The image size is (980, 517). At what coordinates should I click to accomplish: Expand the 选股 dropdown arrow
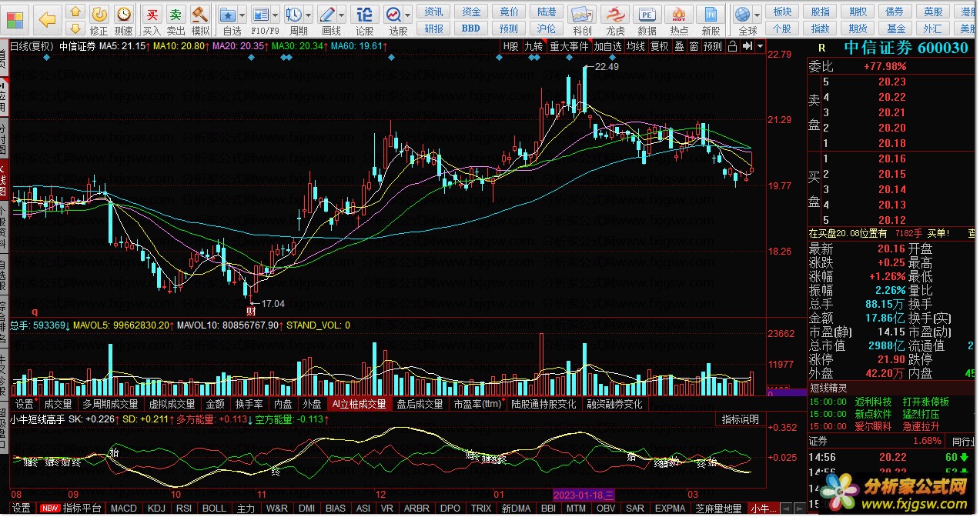tap(407, 15)
